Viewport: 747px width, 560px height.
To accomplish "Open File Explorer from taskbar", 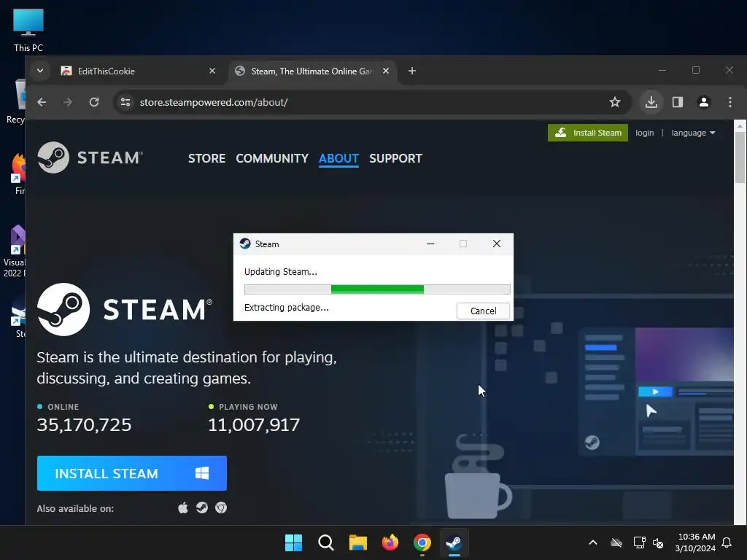I will coord(357,542).
